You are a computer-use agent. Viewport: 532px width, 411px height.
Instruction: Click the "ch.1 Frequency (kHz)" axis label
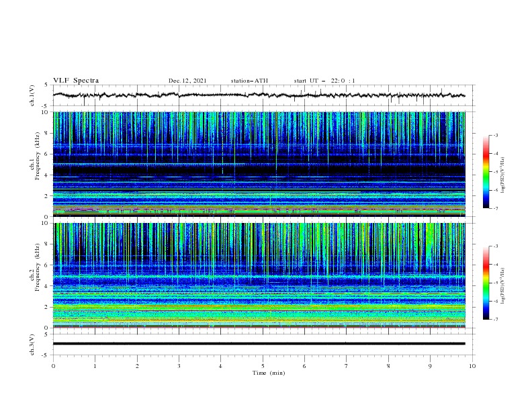(x=35, y=156)
